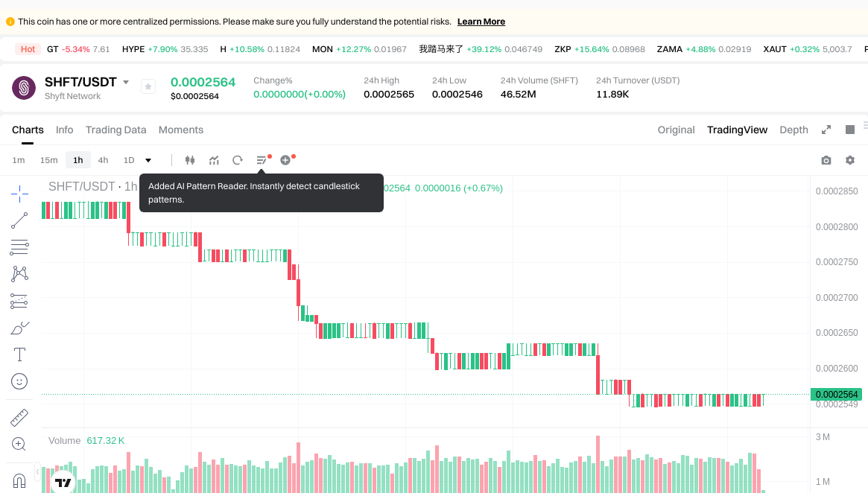Take a chart snapshot with camera icon
Viewport: 868px width, 493px height.
(826, 160)
